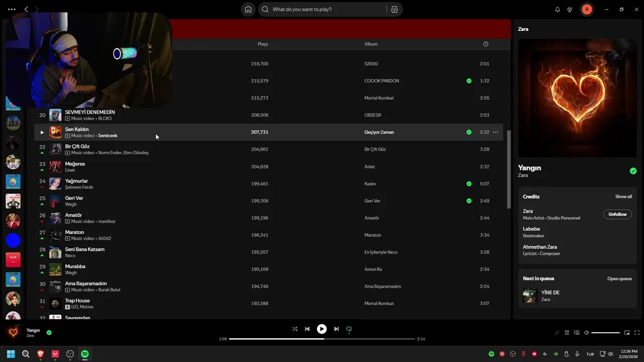Click the track list scrollbar
This screenshot has width=644, height=362.
click(508, 169)
